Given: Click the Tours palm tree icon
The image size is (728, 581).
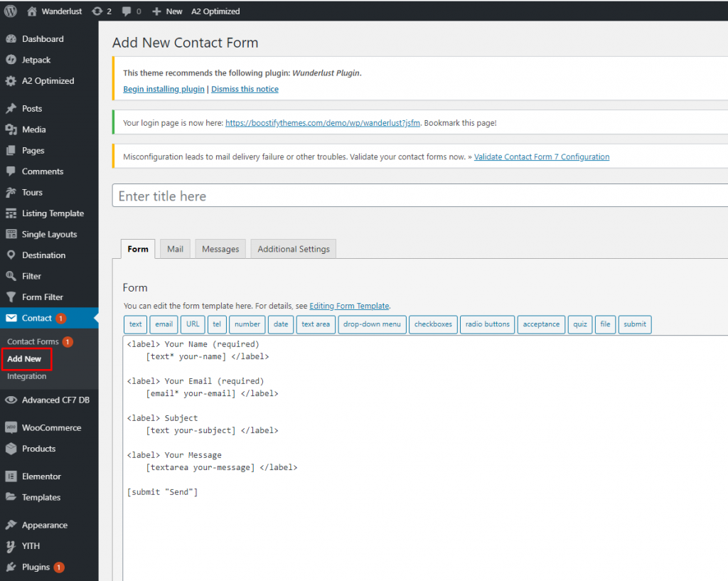Looking at the screenshot, I should pos(11,192).
